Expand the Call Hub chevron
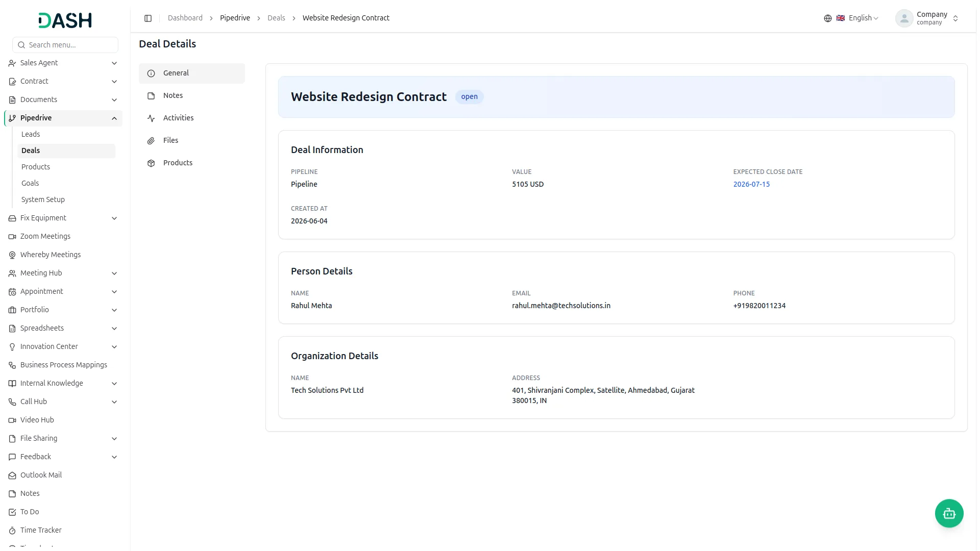 [114, 402]
